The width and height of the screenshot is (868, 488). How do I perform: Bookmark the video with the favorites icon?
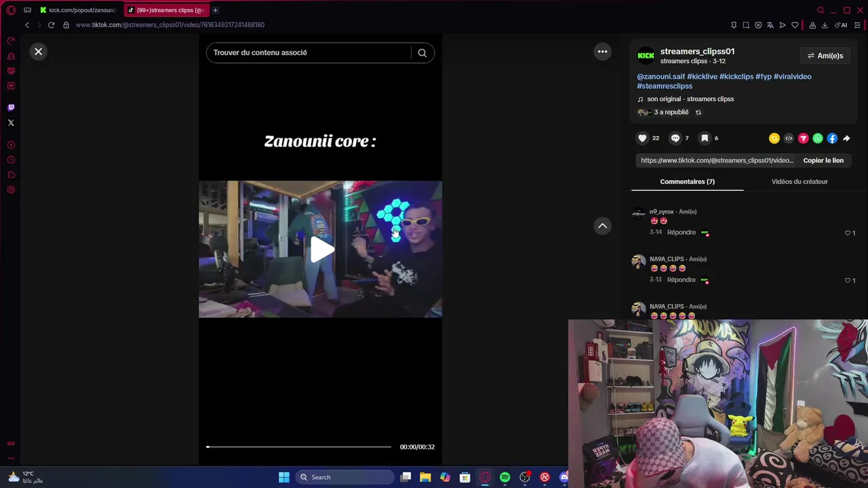(705, 138)
